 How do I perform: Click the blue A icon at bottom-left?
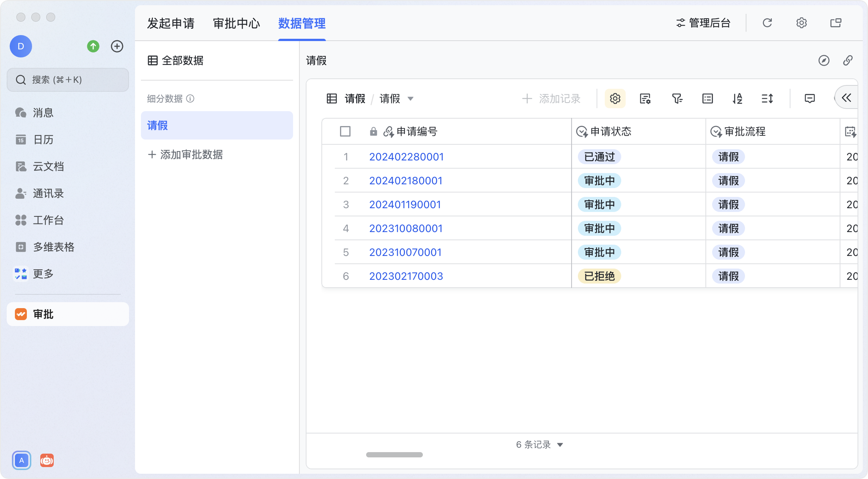tap(22, 460)
